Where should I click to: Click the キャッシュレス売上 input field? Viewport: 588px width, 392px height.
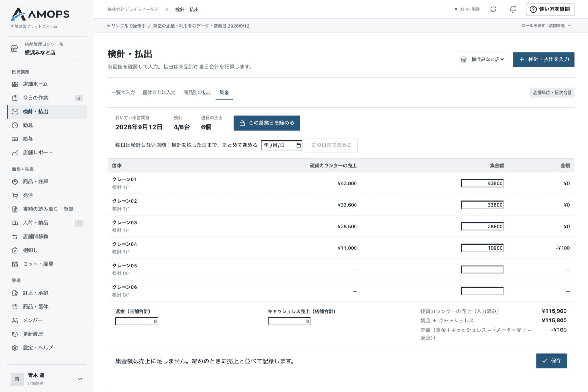pos(289,321)
